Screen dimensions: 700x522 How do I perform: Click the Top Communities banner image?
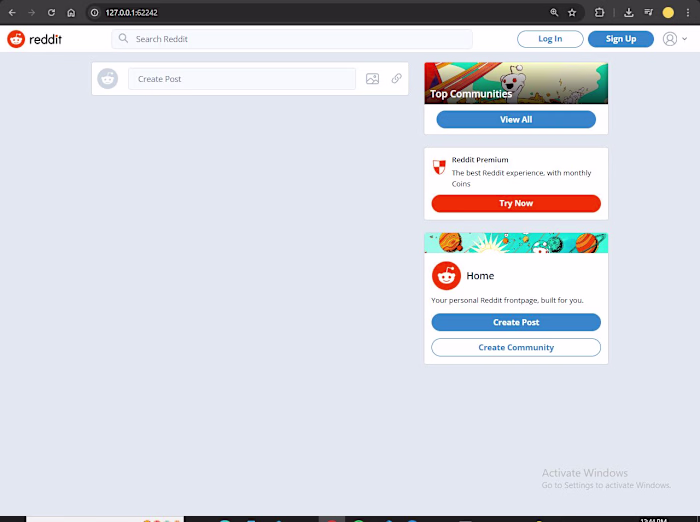516,83
